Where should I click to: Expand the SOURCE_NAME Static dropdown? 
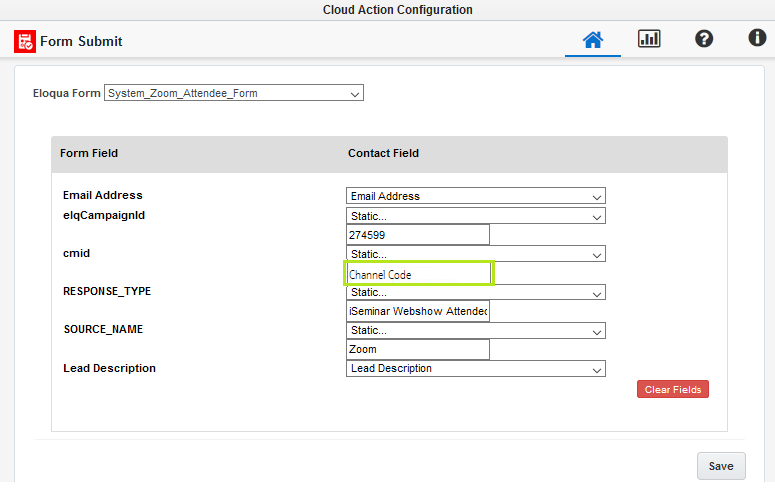click(x=475, y=331)
